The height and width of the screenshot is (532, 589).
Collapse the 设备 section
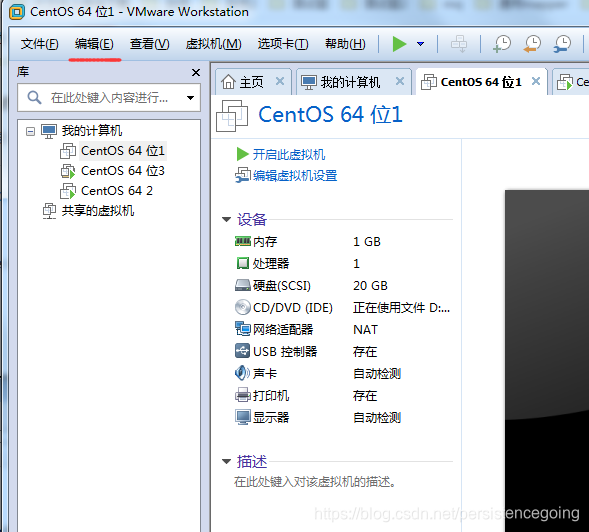[x=226, y=219]
